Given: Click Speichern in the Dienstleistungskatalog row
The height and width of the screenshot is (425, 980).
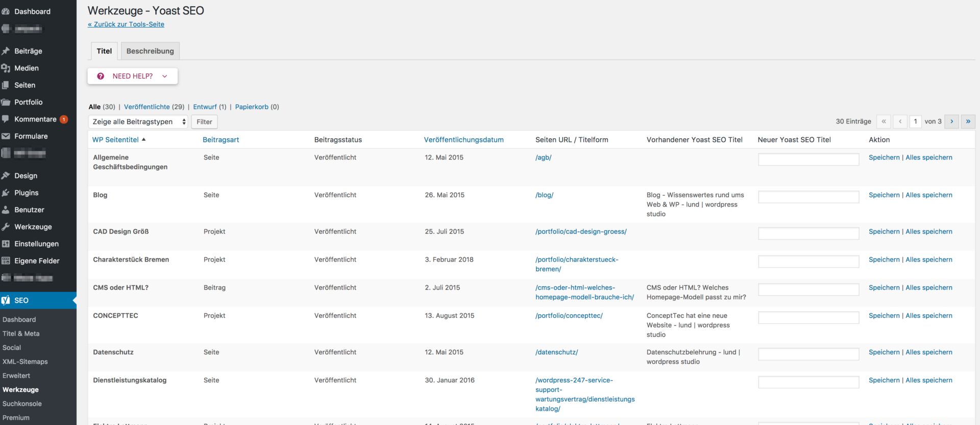Looking at the screenshot, I should click(x=884, y=380).
